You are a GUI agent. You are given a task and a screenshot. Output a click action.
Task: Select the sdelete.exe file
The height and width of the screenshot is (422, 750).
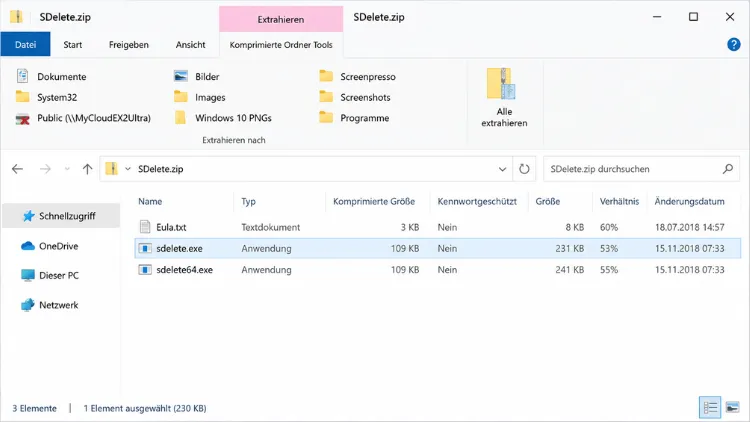179,248
